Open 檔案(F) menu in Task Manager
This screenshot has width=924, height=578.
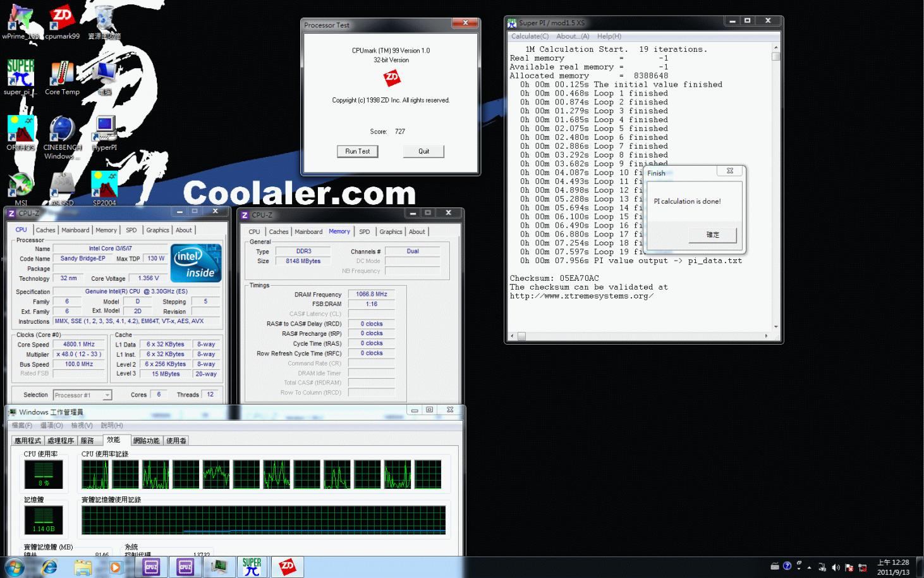(22, 426)
